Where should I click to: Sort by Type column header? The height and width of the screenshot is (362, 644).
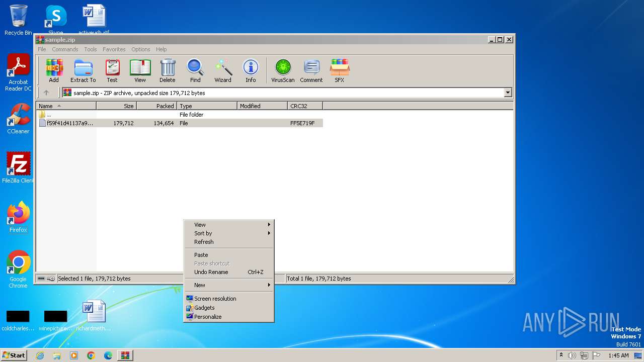[207, 106]
